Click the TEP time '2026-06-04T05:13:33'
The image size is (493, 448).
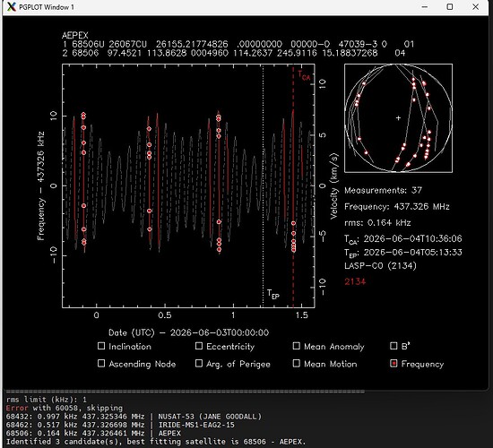(413, 252)
